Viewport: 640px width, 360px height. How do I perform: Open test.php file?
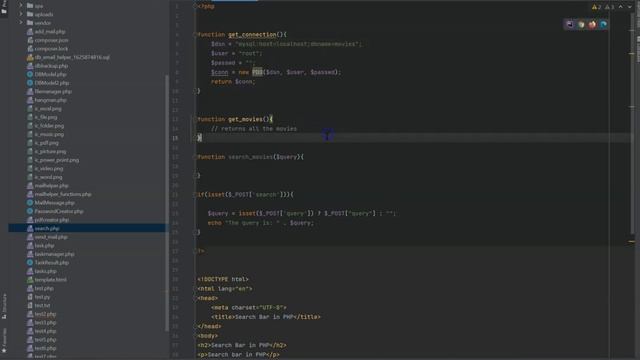pos(44,289)
